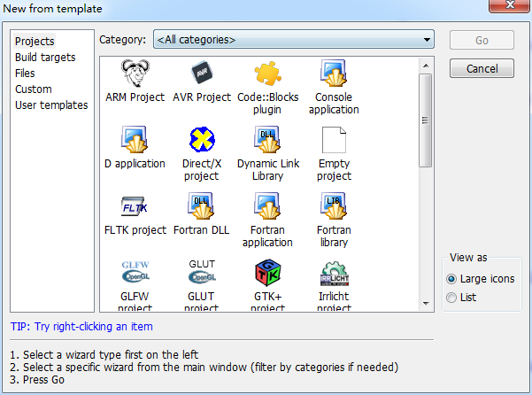Image resolution: width=532 pixels, height=395 pixels.
Task: Switch view to Large icons
Action: 481,279
